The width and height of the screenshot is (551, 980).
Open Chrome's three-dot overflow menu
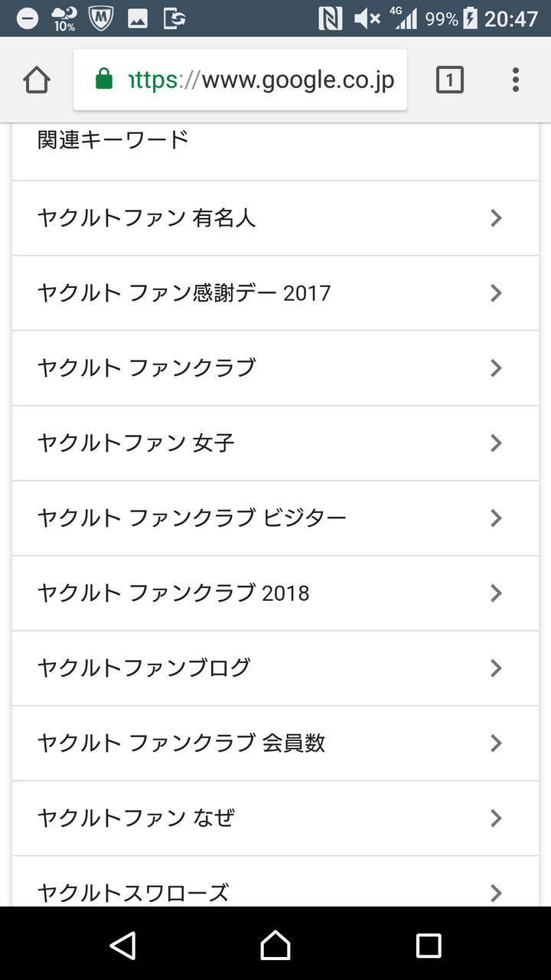(515, 80)
